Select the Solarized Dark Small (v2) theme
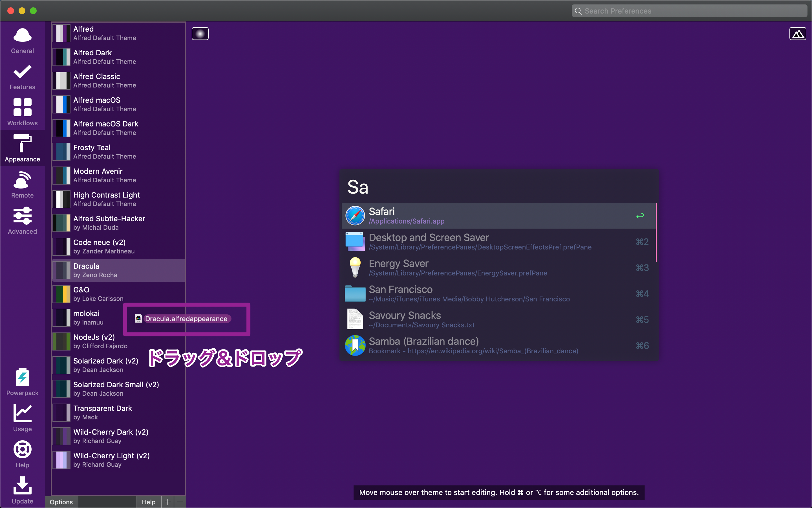The height and width of the screenshot is (508, 812). click(x=118, y=389)
